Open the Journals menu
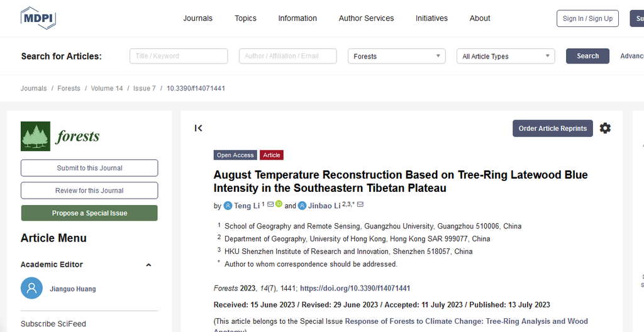The width and height of the screenshot is (644, 332). coord(197,18)
